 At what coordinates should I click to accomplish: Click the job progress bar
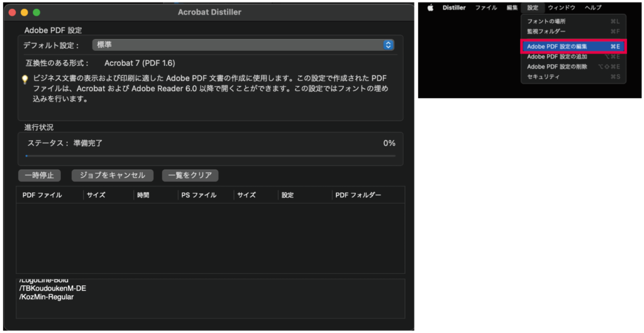[x=211, y=155]
